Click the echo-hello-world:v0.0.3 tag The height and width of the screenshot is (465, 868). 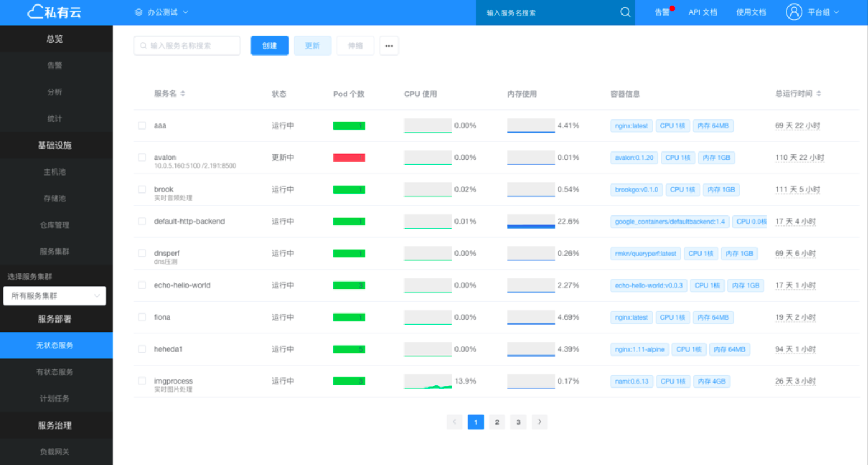point(648,286)
